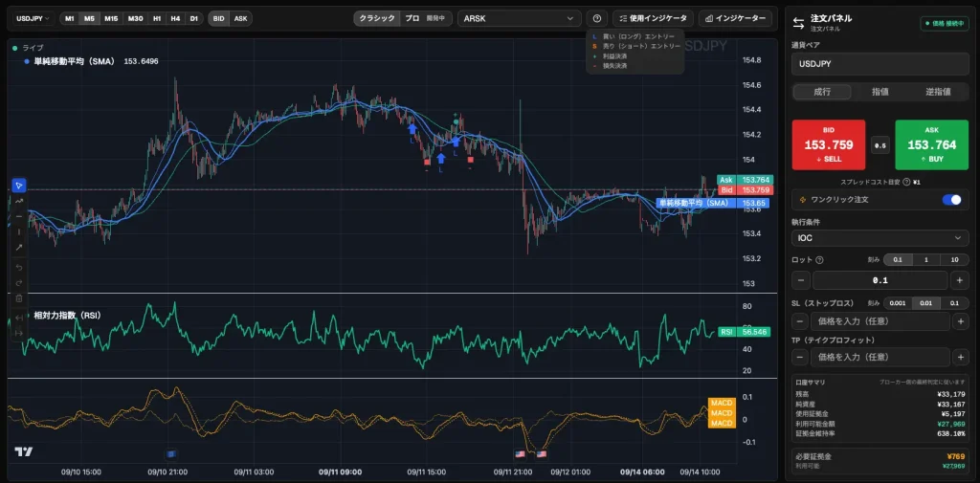The width and height of the screenshot is (980, 483).
Task: Open the 使用インジケータ list
Action: tap(653, 19)
